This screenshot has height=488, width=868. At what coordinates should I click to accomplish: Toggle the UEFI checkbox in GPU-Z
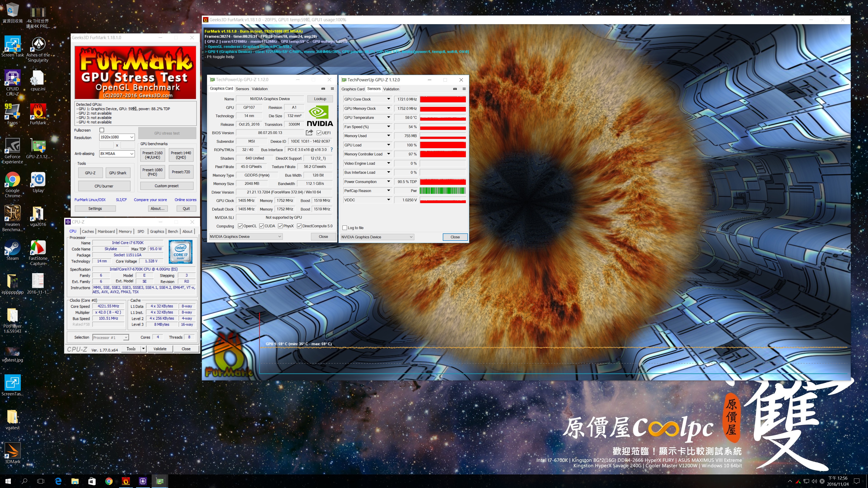[x=319, y=133]
